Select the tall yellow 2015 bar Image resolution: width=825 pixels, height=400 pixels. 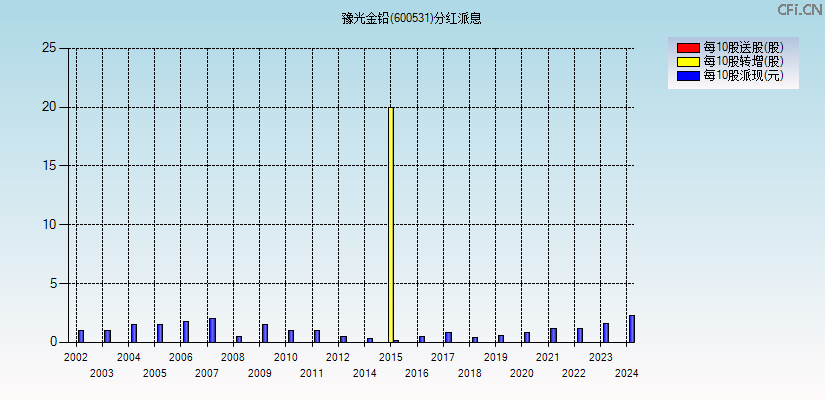pos(391,225)
